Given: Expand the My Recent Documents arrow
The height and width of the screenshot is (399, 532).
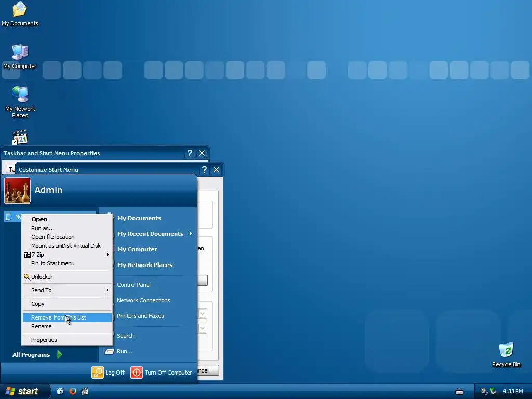Looking at the screenshot, I should 191,234.
